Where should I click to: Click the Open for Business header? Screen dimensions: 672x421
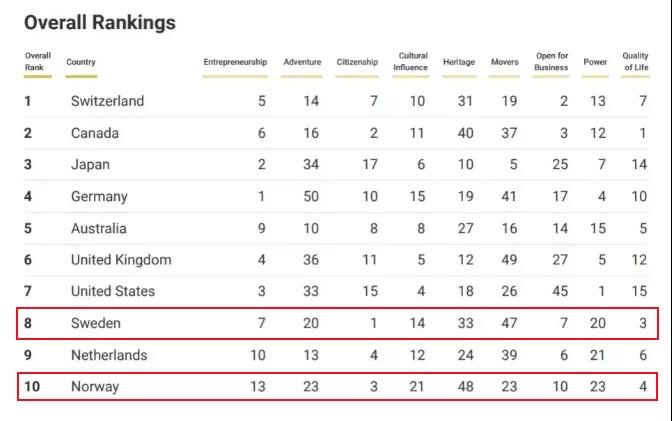pos(552,62)
